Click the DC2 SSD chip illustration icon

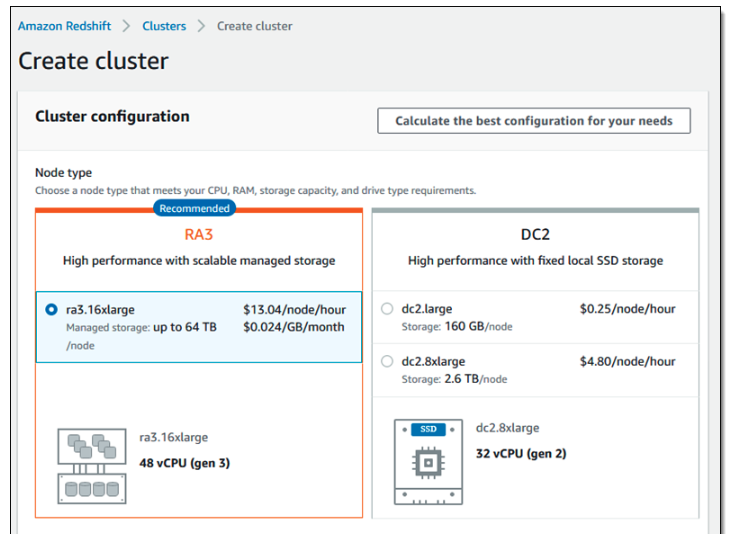(428, 462)
